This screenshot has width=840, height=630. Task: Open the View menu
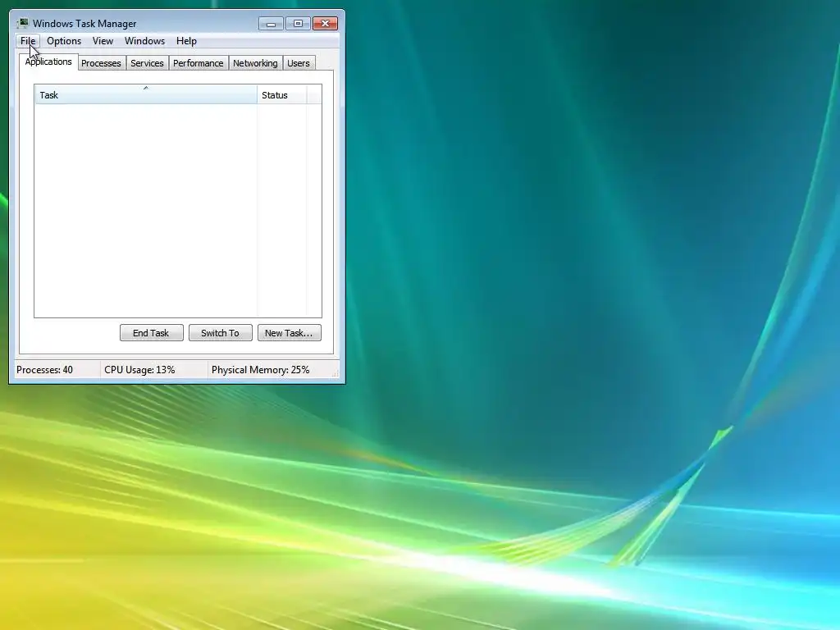point(103,41)
